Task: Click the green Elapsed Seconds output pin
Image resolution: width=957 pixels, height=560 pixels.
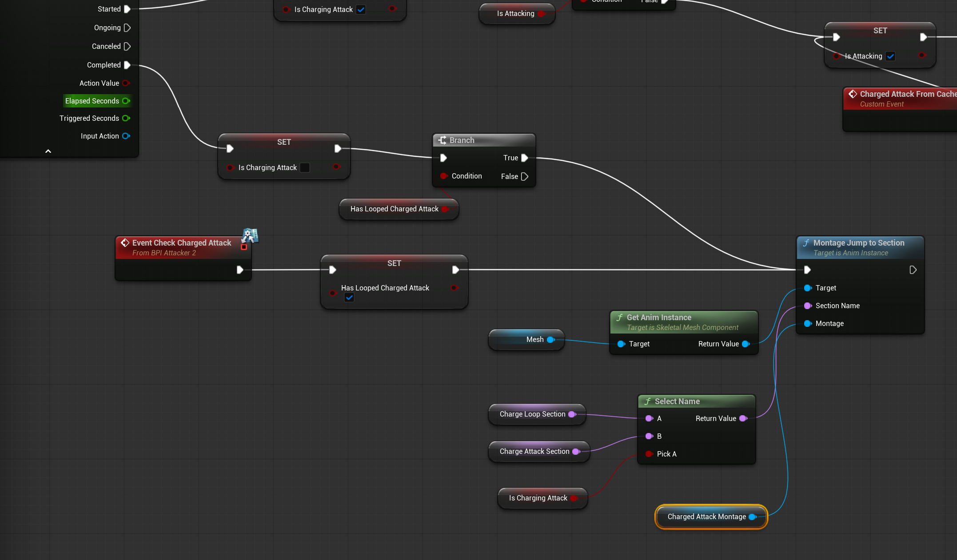Action: tap(126, 101)
